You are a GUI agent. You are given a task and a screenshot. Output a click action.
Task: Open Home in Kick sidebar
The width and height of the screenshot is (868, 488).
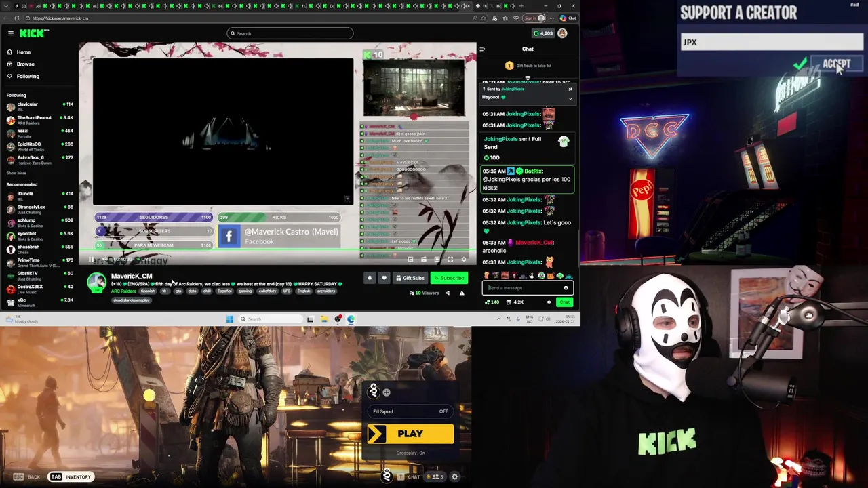point(18,52)
